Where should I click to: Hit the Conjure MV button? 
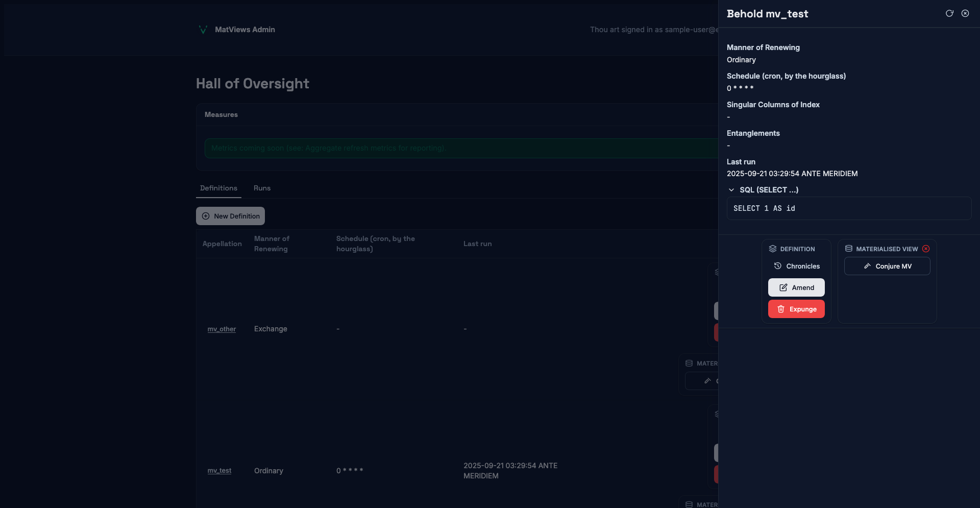click(x=887, y=266)
